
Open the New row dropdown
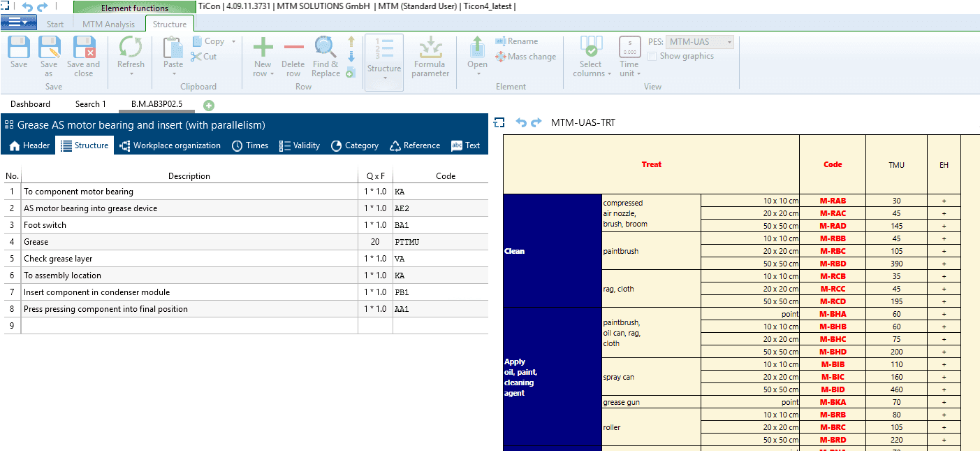(x=263, y=73)
